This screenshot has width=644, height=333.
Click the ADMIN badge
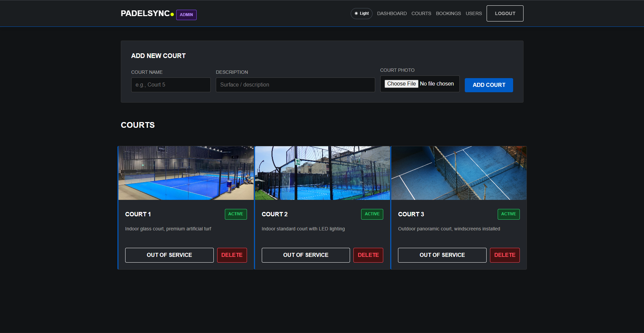[186, 15]
